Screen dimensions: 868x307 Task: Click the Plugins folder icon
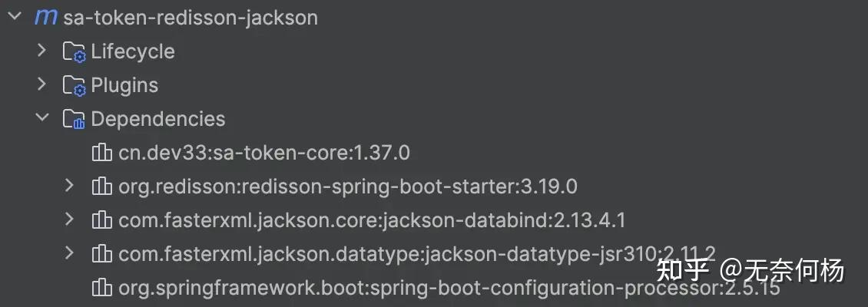[74, 86]
